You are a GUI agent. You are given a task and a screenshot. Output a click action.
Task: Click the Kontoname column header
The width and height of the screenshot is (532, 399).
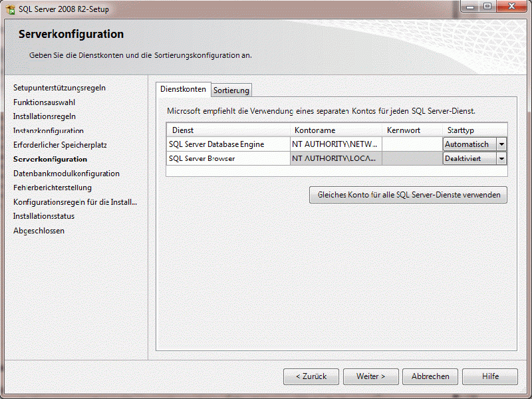click(336, 130)
